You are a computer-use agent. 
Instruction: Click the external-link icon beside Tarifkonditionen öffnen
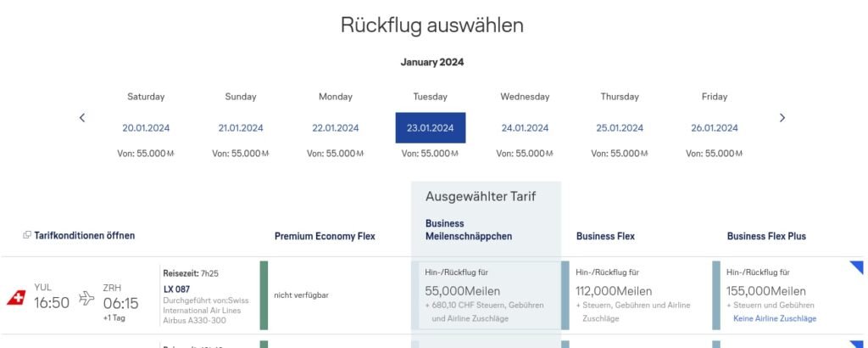27,235
